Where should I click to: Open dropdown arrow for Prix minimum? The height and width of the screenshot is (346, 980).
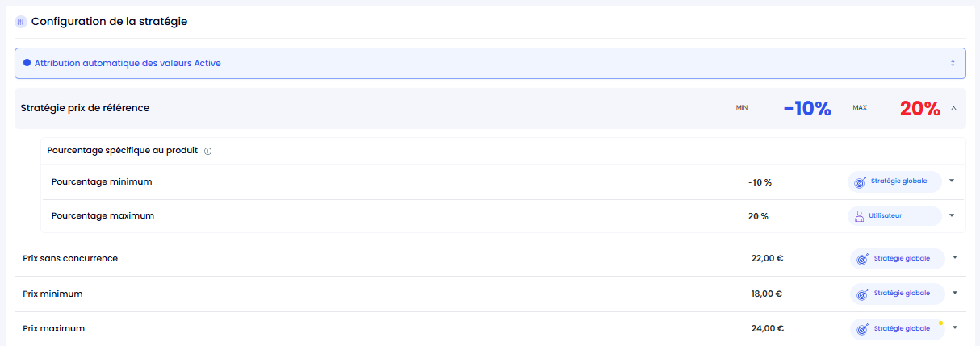pyautogui.click(x=954, y=293)
